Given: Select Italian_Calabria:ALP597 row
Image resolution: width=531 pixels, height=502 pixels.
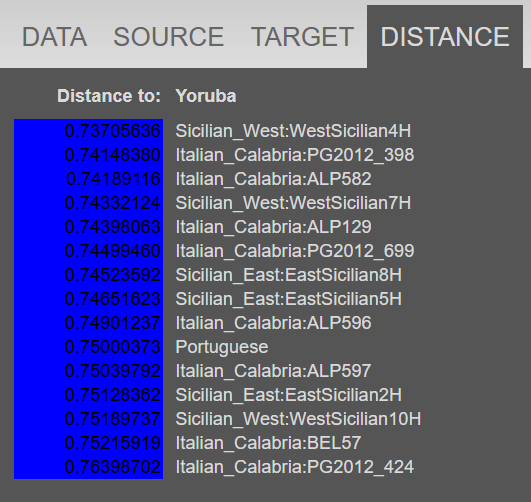Looking at the screenshot, I should pyautogui.click(x=273, y=371).
